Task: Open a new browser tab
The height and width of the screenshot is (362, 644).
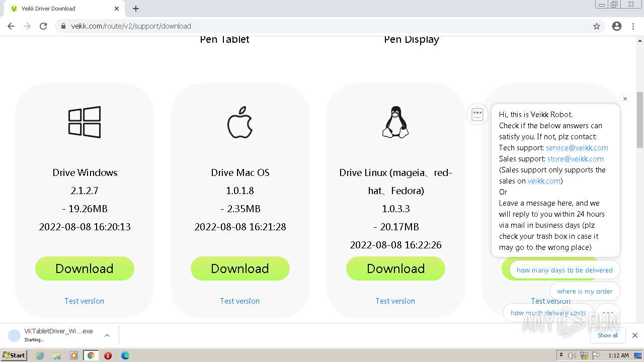Action: 136,9
